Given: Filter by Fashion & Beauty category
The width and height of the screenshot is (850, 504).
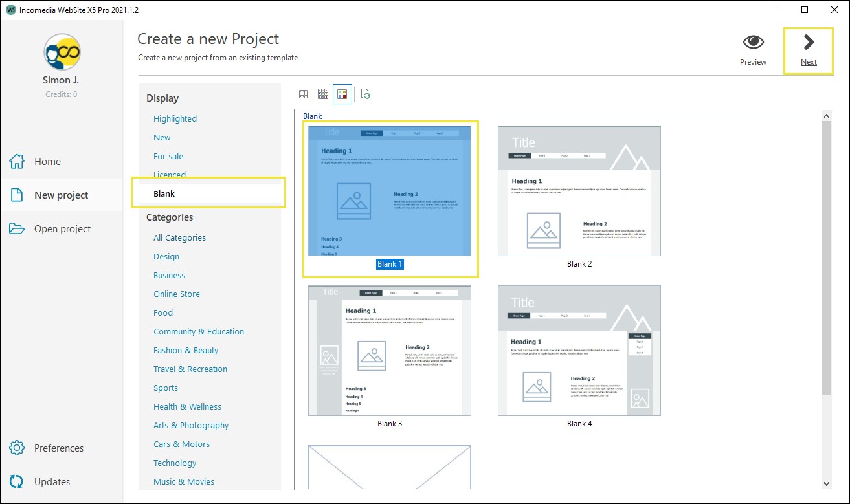Looking at the screenshot, I should coord(186,351).
